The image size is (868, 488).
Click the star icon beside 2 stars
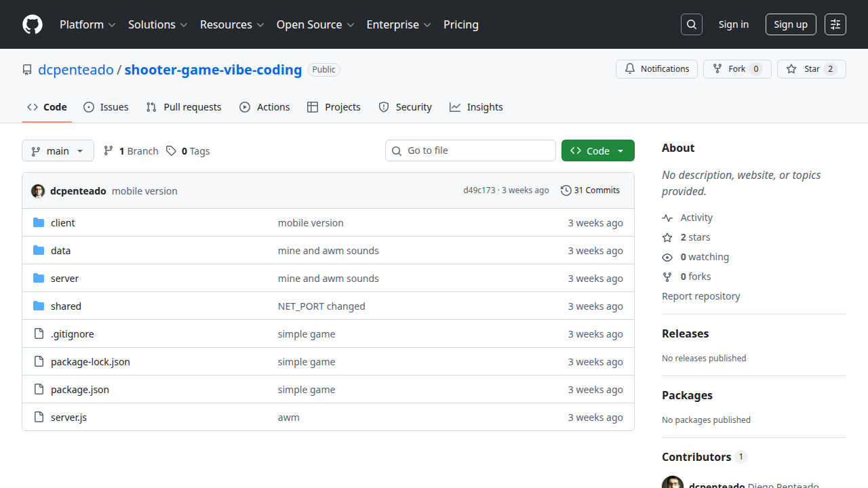coord(667,237)
